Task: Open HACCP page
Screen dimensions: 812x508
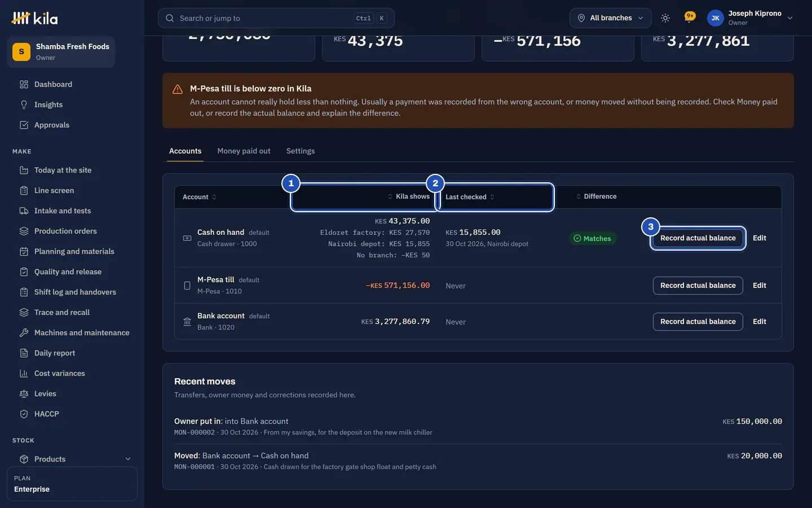Action: 72,414
